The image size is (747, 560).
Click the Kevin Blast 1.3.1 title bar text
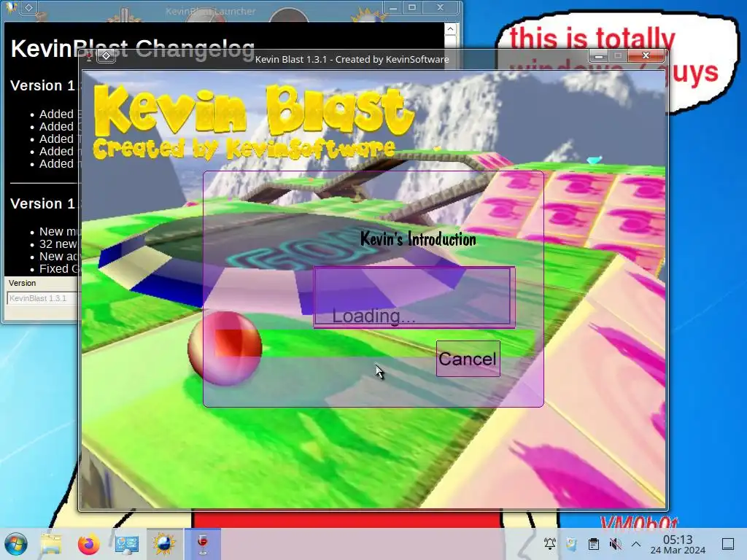click(x=352, y=60)
